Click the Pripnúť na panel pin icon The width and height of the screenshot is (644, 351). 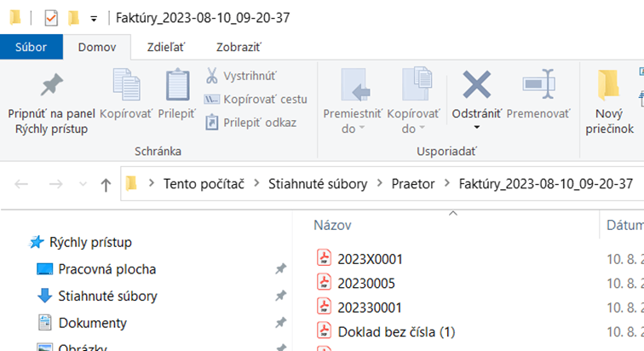tap(51, 85)
